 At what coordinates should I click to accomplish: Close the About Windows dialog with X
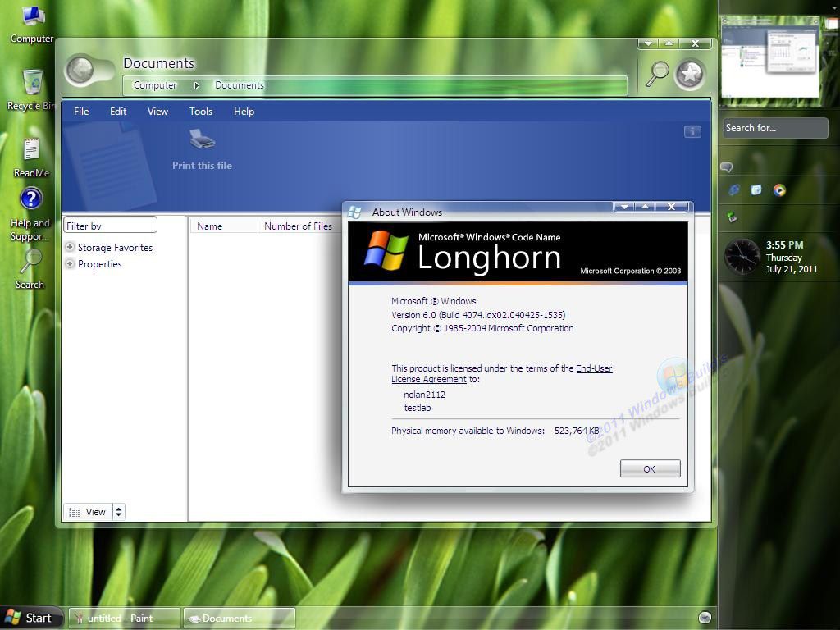click(x=671, y=207)
